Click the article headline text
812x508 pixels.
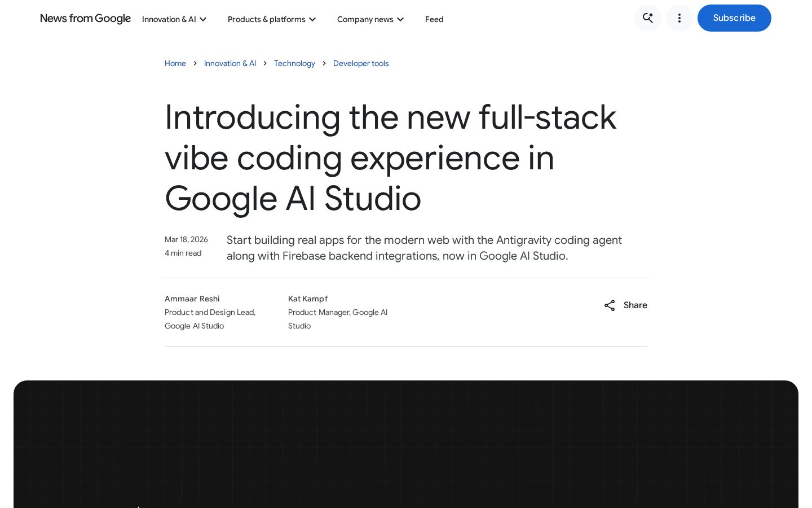390,158
